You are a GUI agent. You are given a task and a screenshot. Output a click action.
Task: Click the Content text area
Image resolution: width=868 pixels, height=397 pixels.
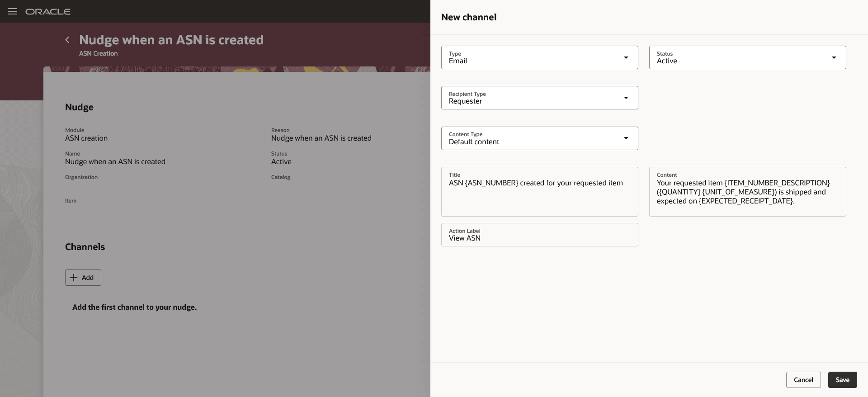point(747,192)
